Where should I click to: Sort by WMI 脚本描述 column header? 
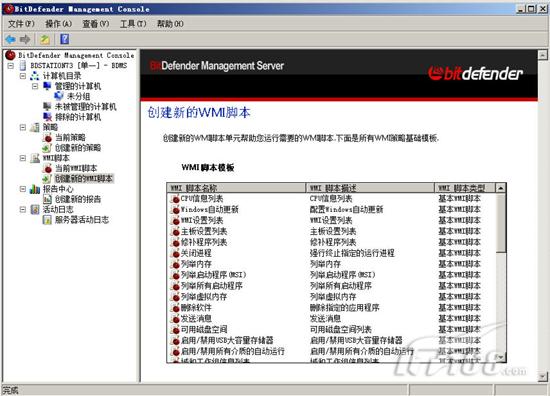point(370,188)
